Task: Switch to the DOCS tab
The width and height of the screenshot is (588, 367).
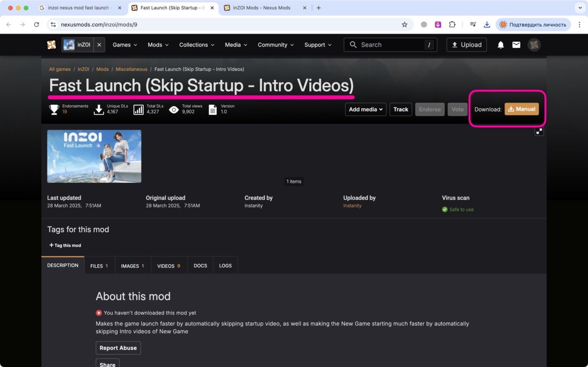Action: pyautogui.click(x=201, y=266)
